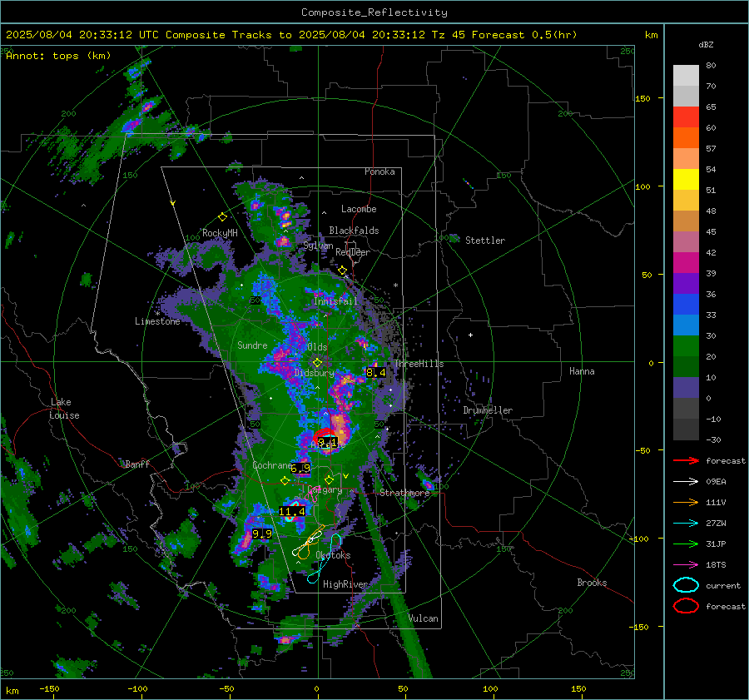Click the Strathmore city label
The height and width of the screenshot is (700, 749).
click(x=404, y=493)
